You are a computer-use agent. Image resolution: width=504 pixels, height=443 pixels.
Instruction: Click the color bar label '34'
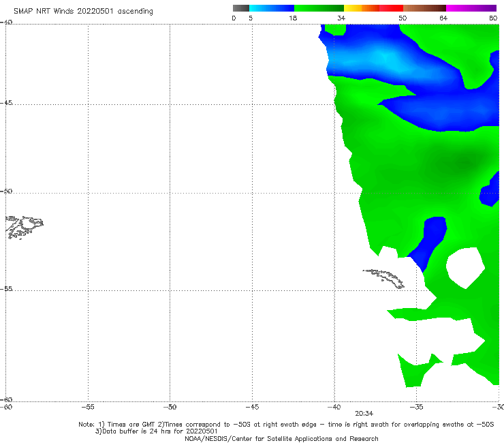click(341, 18)
